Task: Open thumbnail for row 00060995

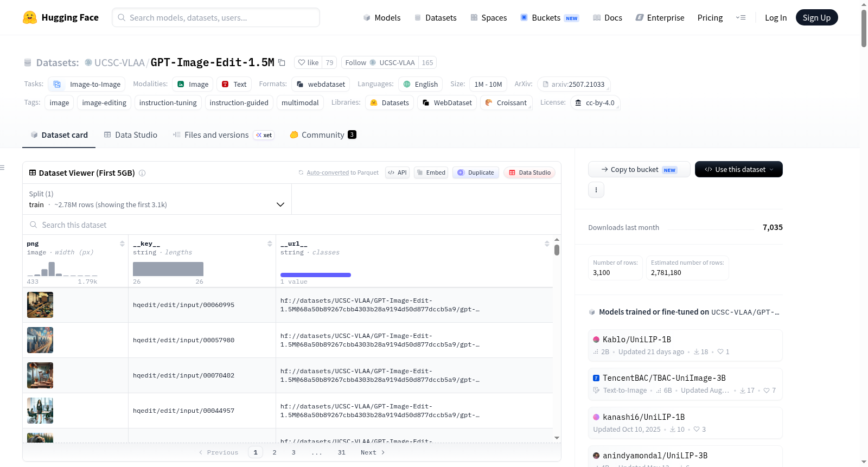Action: [x=40, y=305]
